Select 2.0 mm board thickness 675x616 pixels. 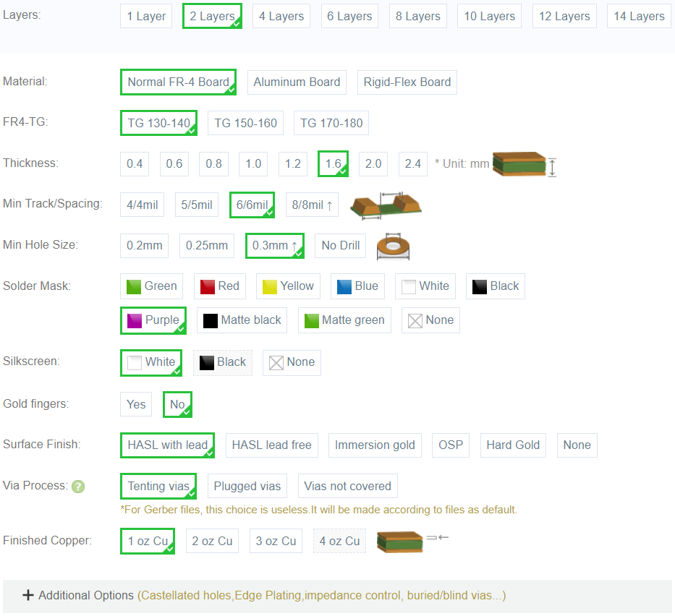point(373,164)
